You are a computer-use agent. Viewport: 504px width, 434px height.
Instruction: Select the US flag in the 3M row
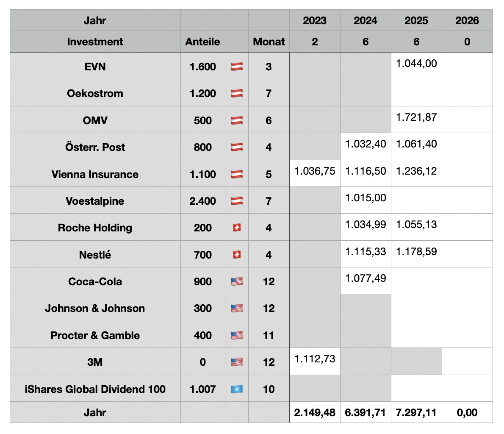click(237, 362)
